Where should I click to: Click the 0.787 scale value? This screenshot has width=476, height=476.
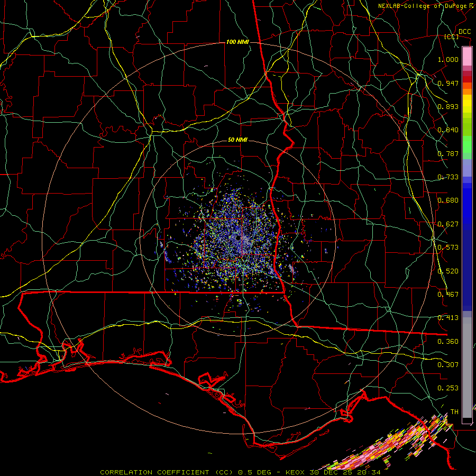448,153
